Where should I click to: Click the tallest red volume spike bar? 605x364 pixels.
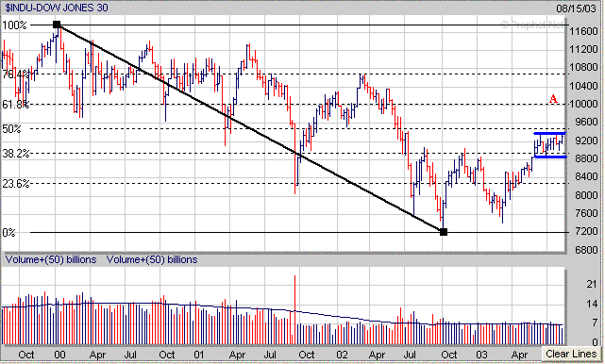pyautogui.click(x=294, y=309)
